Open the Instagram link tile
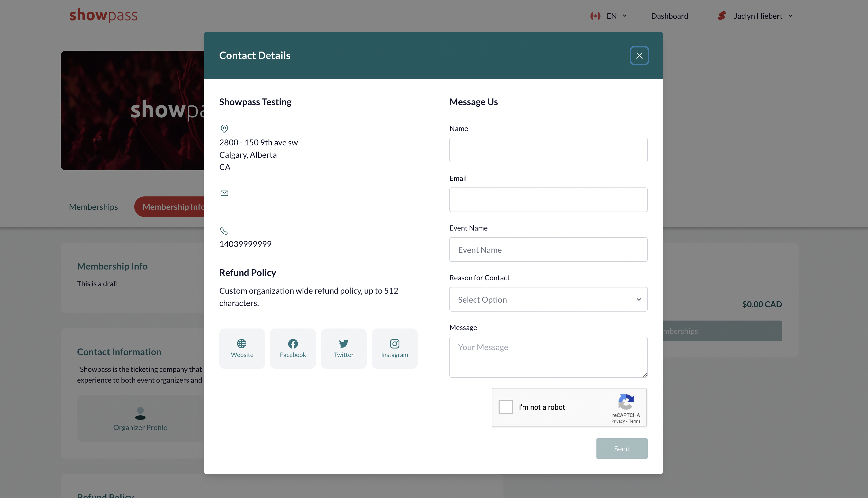Image resolution: width=868 pixels, height=498 pixels. pyautogui.click(x=395, y=348)
